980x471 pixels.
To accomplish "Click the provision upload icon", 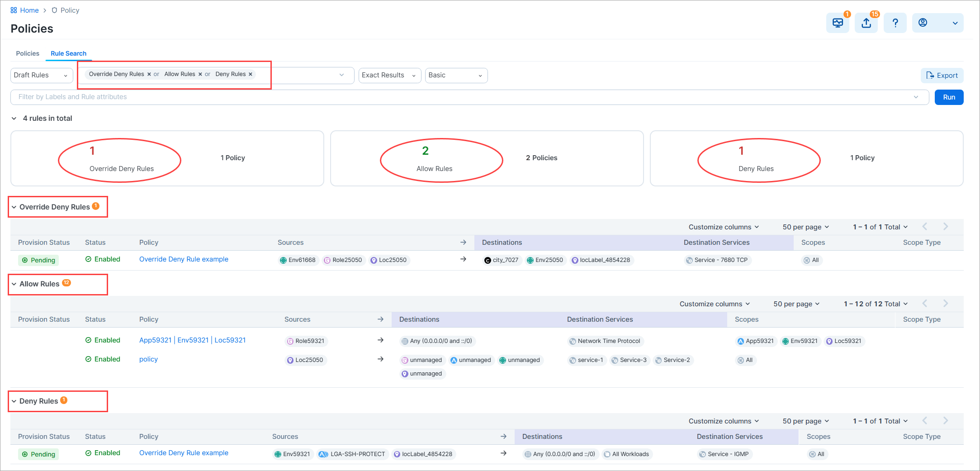I will pyautogui.click(x=866, y=23).
